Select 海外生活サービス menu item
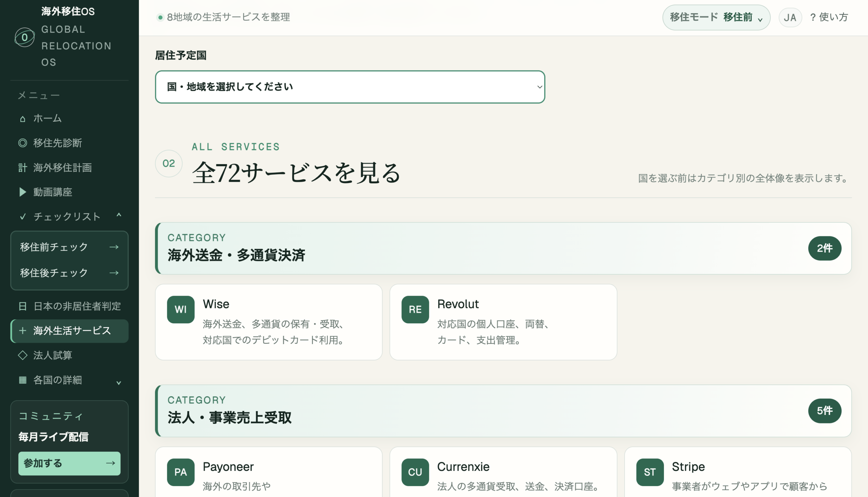Screen dimensions: 868x497 69,331
